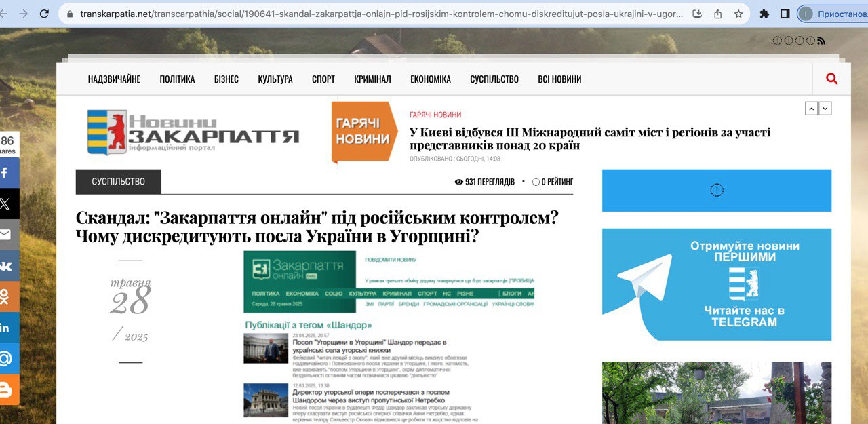Screen dimensions: 868x424
Task: Open the КРИМІНАЛ menu section
Action: (x=372, y=79)
